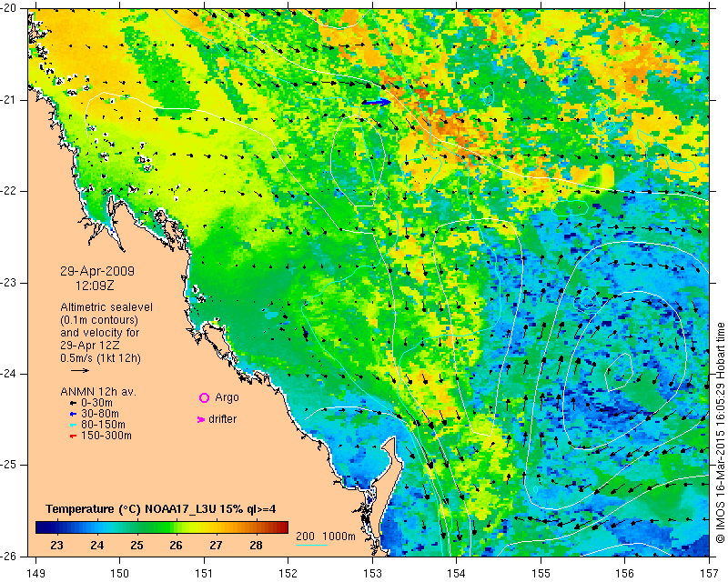Screen dimensions: 728x582
Task: Click the "30-80m" depth label
Action: (100, 414)
